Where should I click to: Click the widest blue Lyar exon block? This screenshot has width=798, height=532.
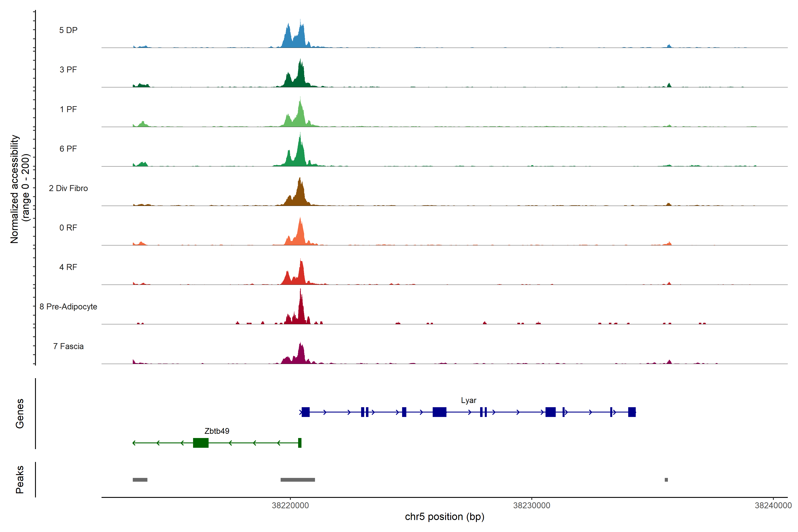click(439, 412)
